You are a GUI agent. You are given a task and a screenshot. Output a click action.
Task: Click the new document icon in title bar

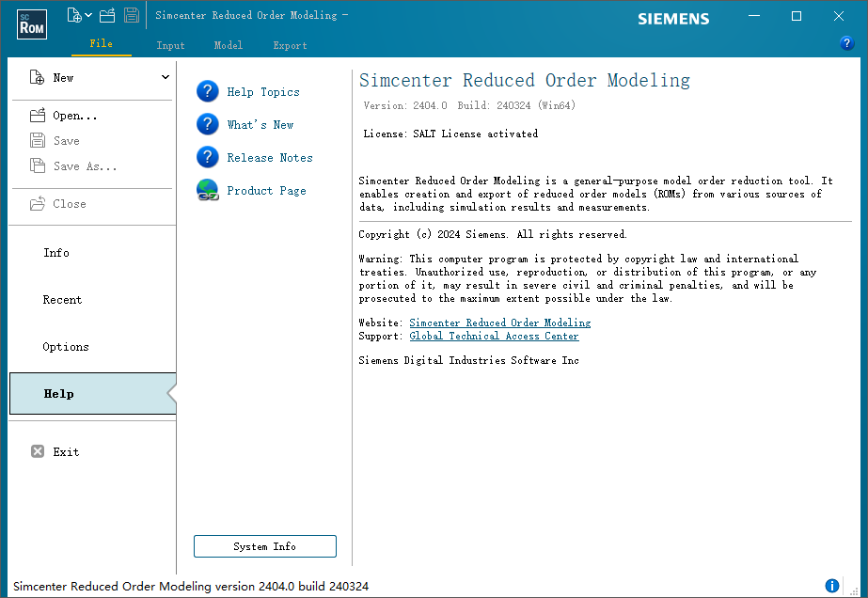pyautogui.click(x=73, y=15)
